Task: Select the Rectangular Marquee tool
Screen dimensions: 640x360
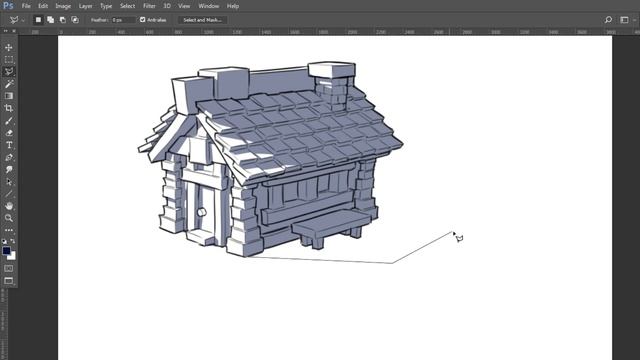Action: [x=9, y=60]
